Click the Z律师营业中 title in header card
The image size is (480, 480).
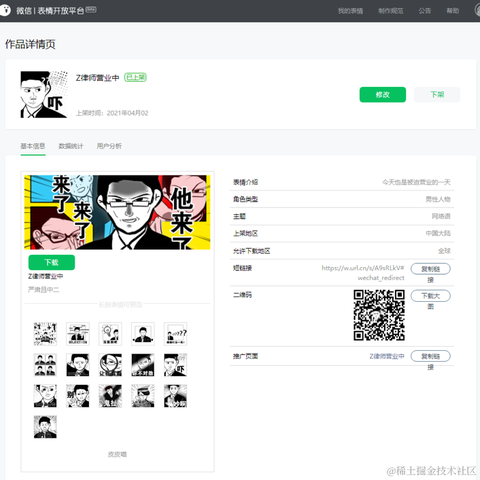(97, 78)
